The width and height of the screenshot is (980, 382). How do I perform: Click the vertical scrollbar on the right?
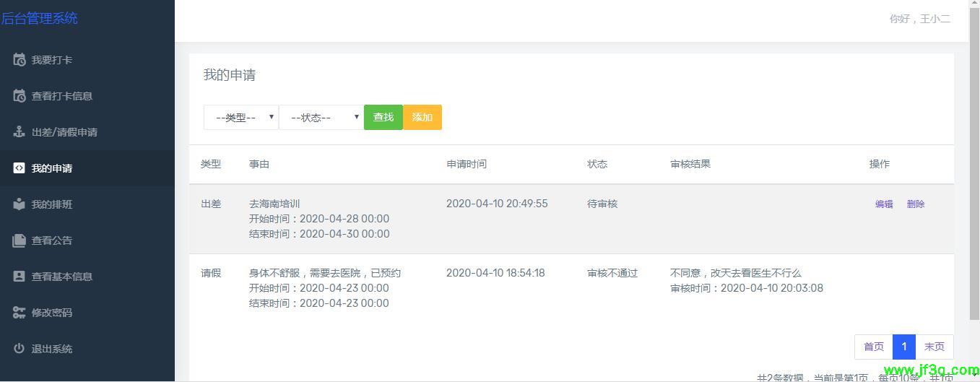tap(974, 181)
